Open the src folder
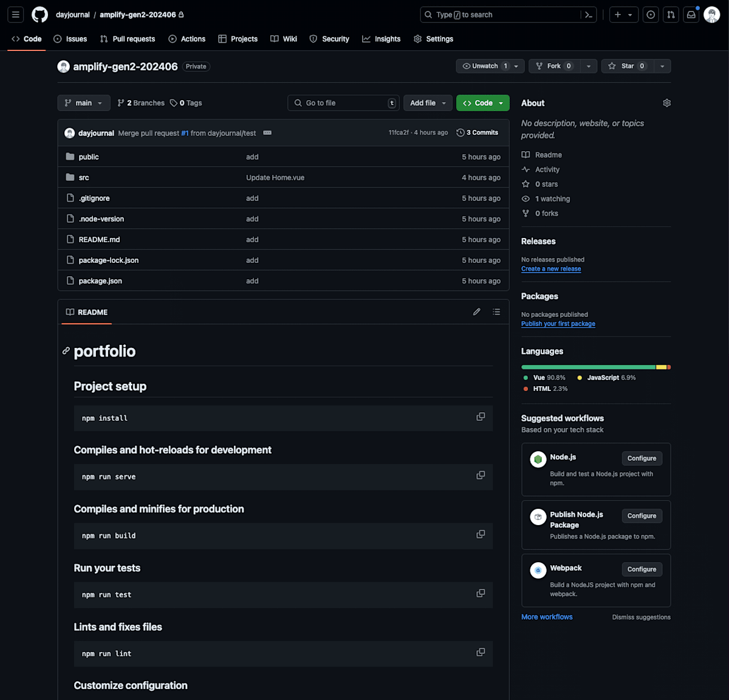The image size is (729, 700). pyautogui.click(x=84, y=178)
